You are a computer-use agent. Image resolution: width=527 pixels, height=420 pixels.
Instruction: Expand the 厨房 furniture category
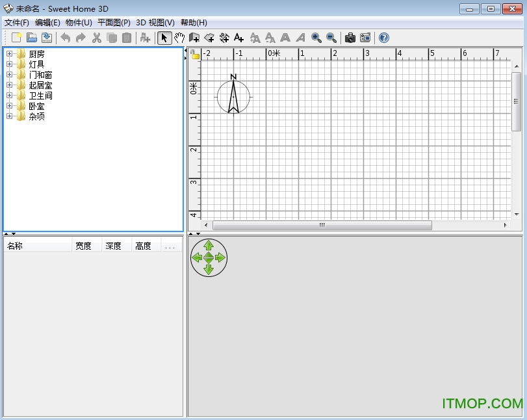9,54
